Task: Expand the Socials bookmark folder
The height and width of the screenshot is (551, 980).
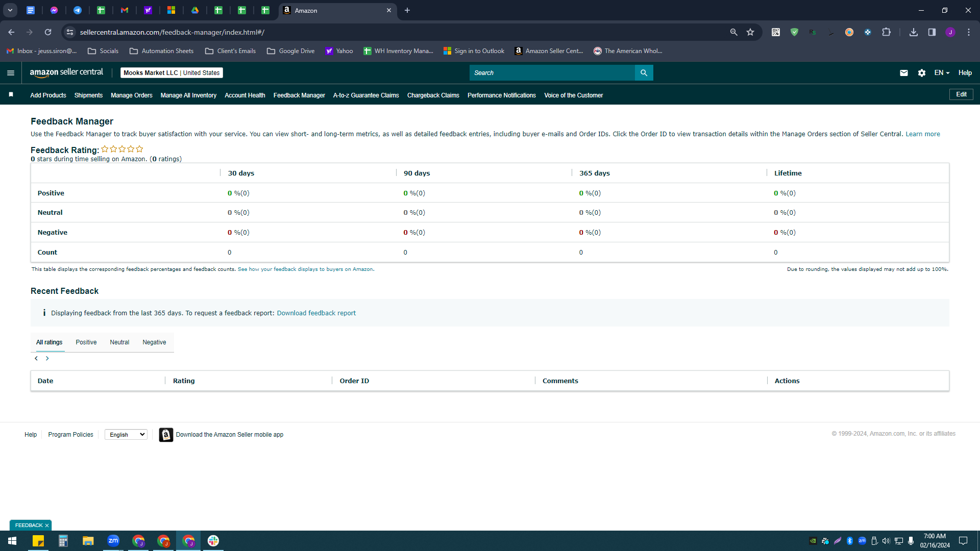Action: (103, 51)
